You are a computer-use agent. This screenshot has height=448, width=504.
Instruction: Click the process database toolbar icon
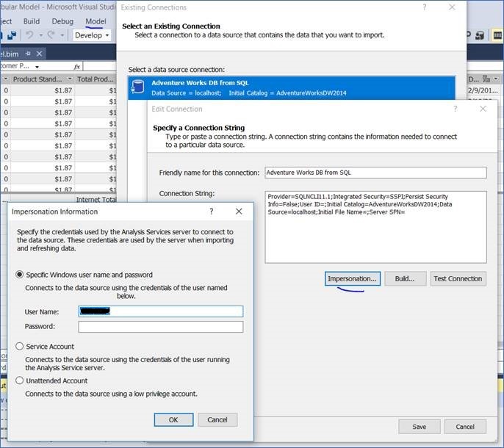(x=480, y=35)
